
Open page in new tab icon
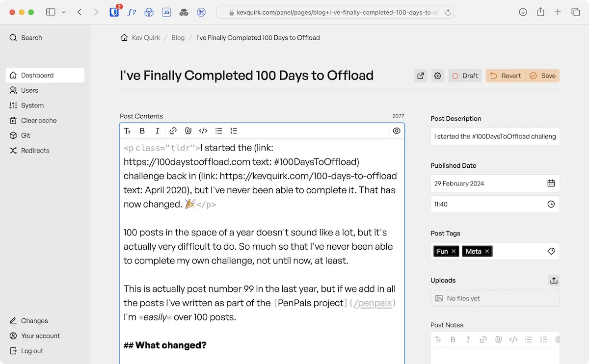coord(421,76)
